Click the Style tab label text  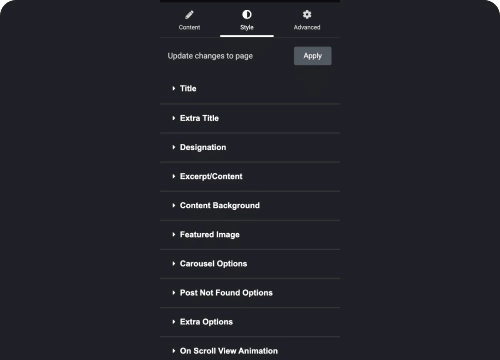(247, 27)
